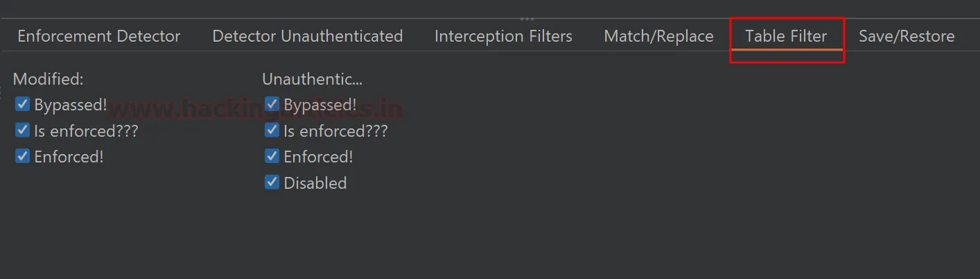The image size is (980, 279).
Task: Toggle Modified 'Is enforced???' checkbox
Action: 23,130
